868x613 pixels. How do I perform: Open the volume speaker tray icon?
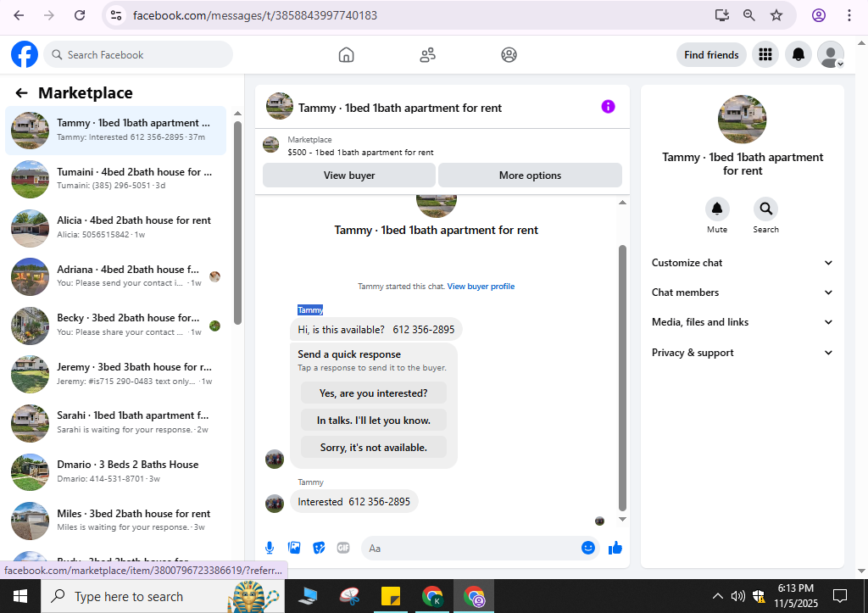tap(737, 596)
